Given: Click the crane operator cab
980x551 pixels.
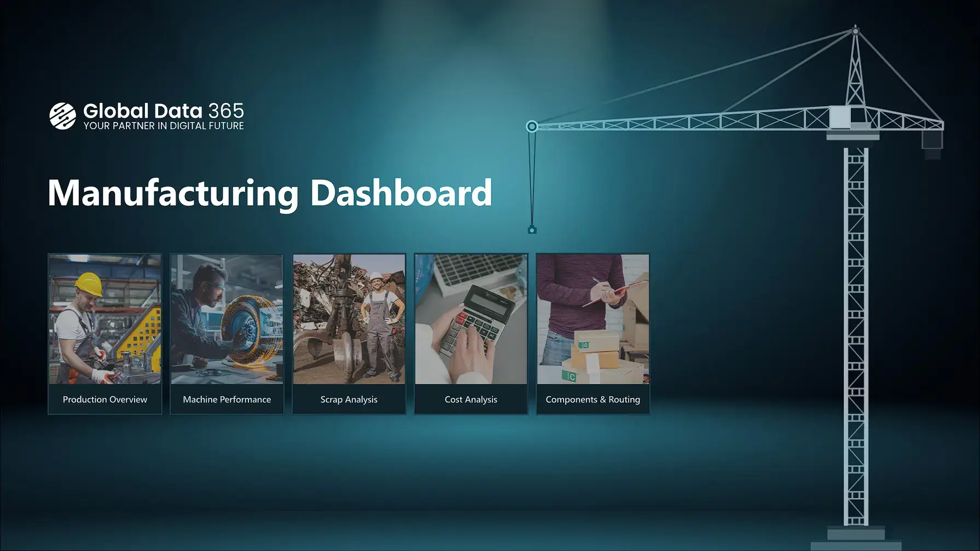Looking at the screenshot, I should (840, 117).
